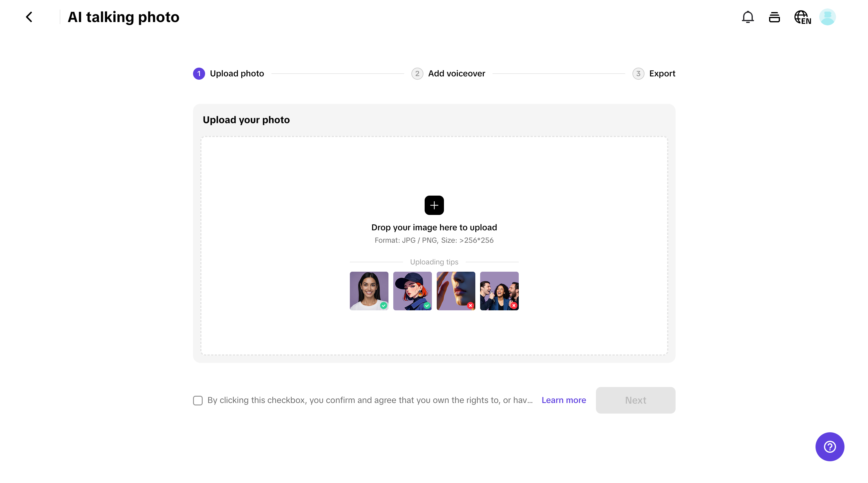
Task: Click the plus icon to upload an image
Action: (x=434, y=205)
